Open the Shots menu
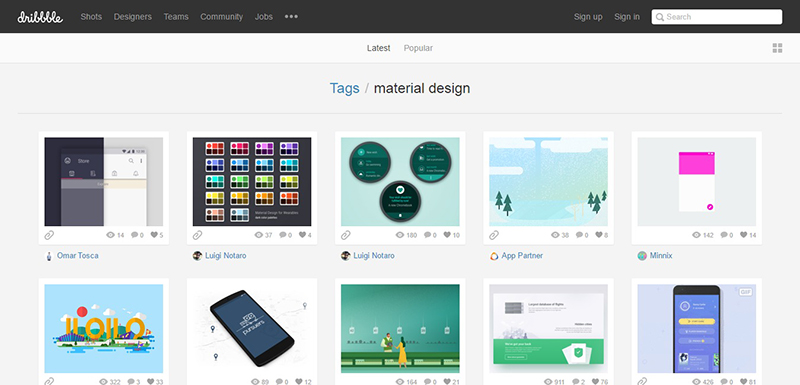Viewport: 800px width, 385px height. tap(91, 17)
